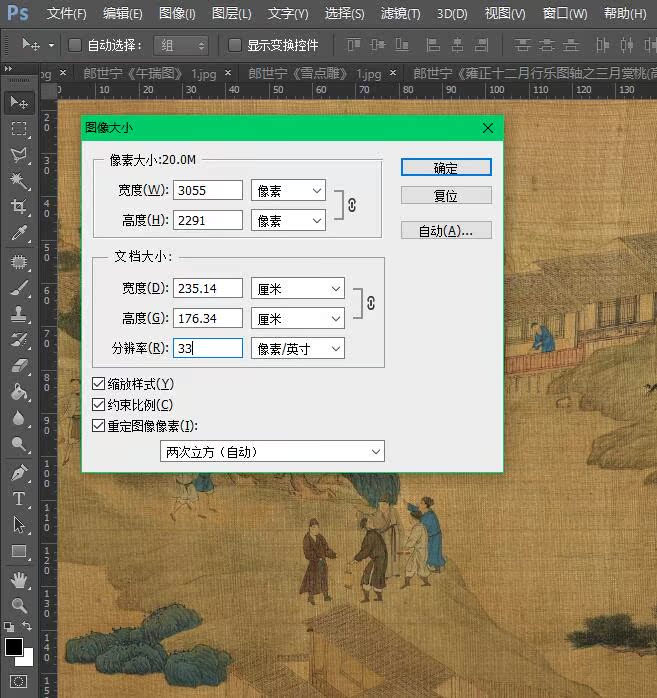This screenshot has height=698, width=657.
Task: Select the Magic Wand tool
Action: pos(19,180)
